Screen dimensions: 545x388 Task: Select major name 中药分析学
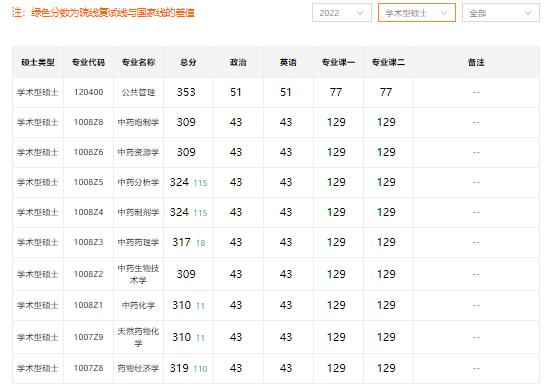(138, 182)
